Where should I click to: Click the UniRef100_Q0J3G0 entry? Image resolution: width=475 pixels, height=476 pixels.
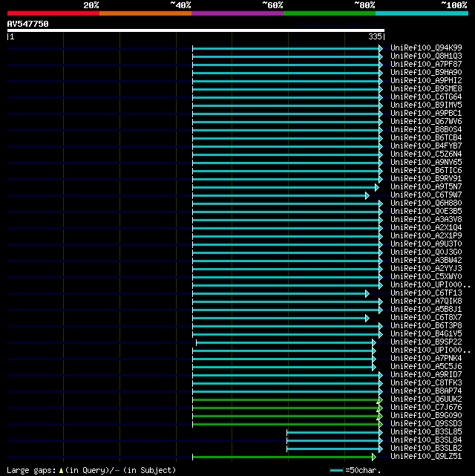pyautogui.click(x=426, y=252)
